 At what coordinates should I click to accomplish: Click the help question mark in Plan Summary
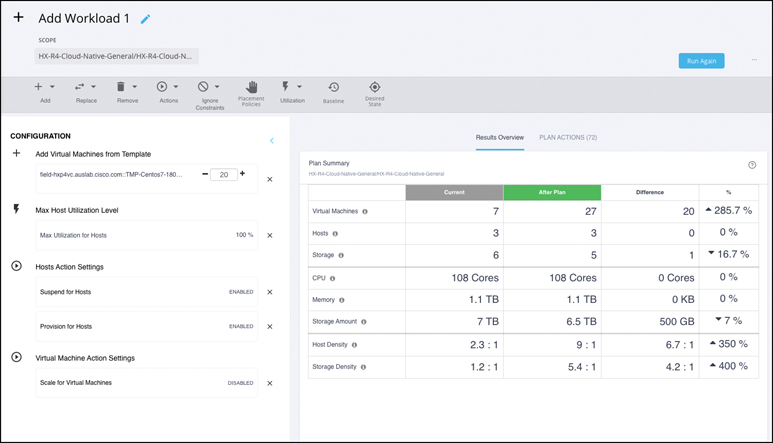(752, 165)
